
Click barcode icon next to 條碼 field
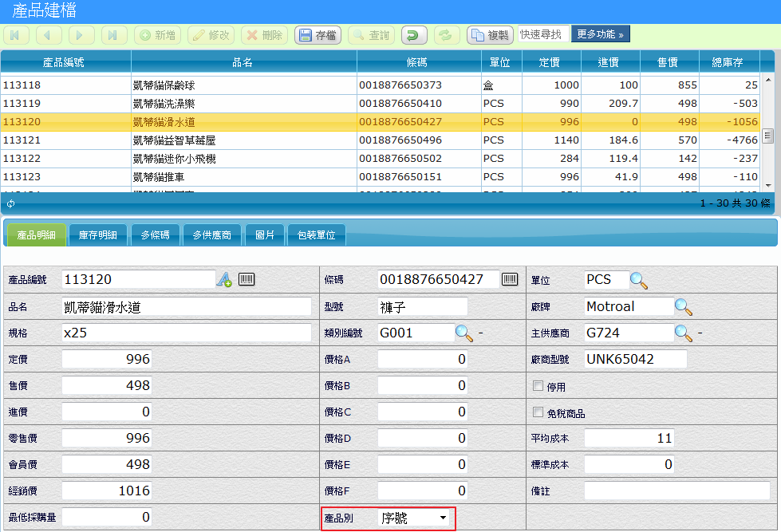[x=510, y=279]
